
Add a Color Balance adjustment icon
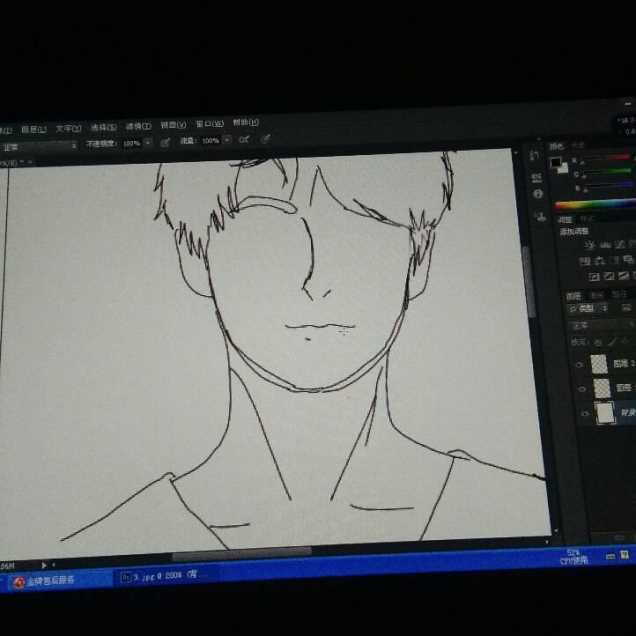click(x=614, y=260)
